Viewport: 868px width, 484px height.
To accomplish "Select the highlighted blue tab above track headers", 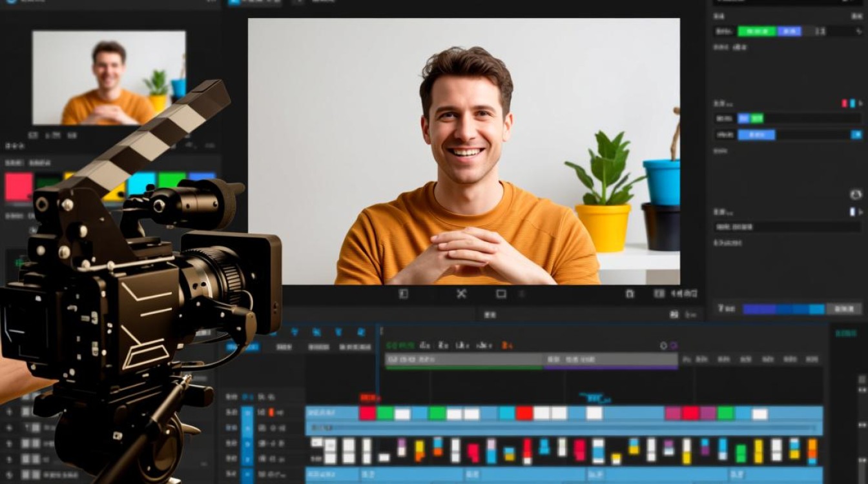I will 243,347.
